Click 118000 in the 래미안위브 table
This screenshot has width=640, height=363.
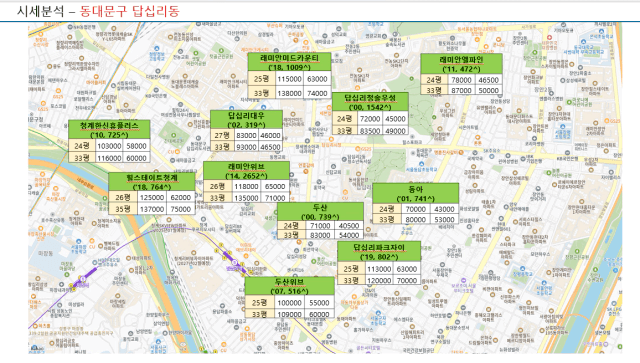[x=246, y=186]
